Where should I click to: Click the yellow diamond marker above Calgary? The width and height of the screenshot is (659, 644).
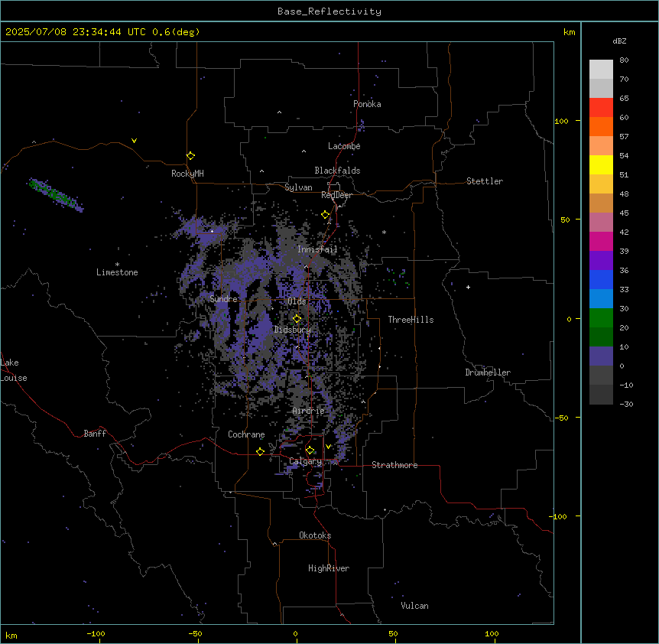coord(310,450)
